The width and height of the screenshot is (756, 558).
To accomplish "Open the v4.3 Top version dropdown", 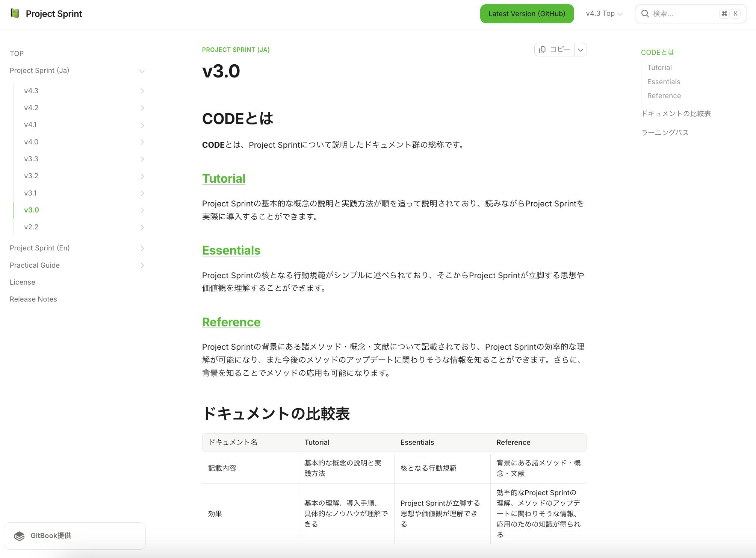I will tap(604, 14).
